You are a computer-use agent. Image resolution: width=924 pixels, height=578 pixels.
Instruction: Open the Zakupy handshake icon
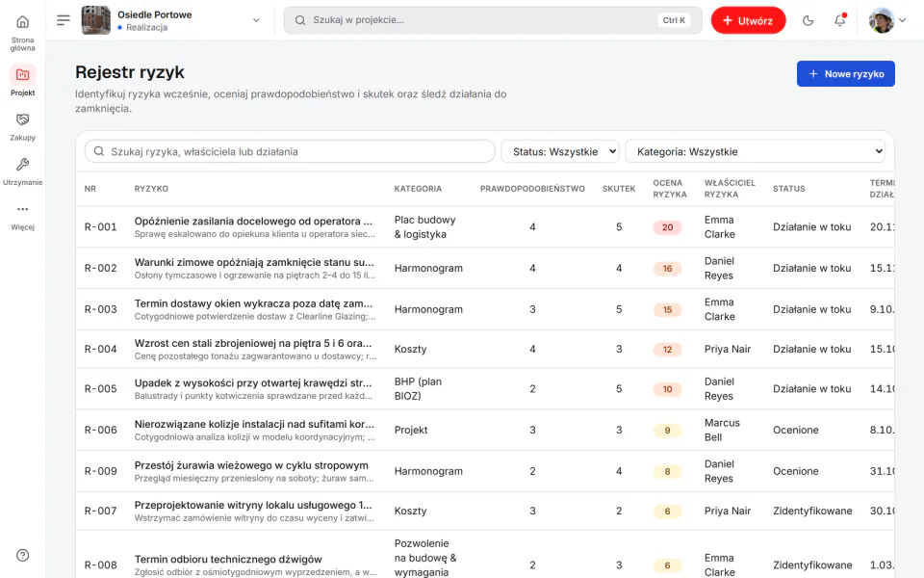[x=22, y=119]
